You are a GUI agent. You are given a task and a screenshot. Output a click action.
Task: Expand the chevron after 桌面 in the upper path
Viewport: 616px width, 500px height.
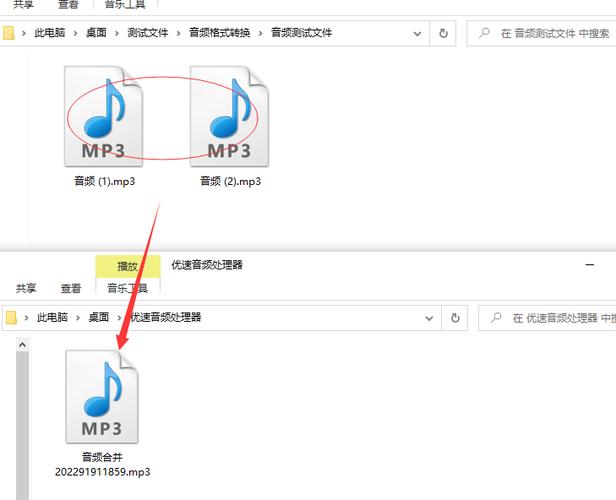click(x=117, y=33)
